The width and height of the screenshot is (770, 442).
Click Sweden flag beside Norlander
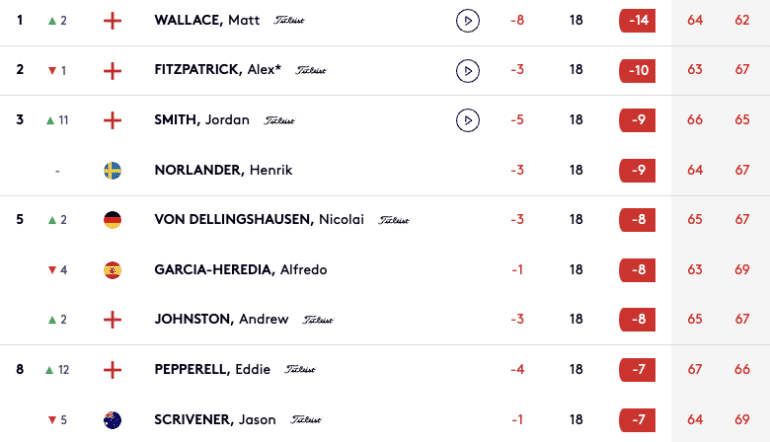pos(112,170)
